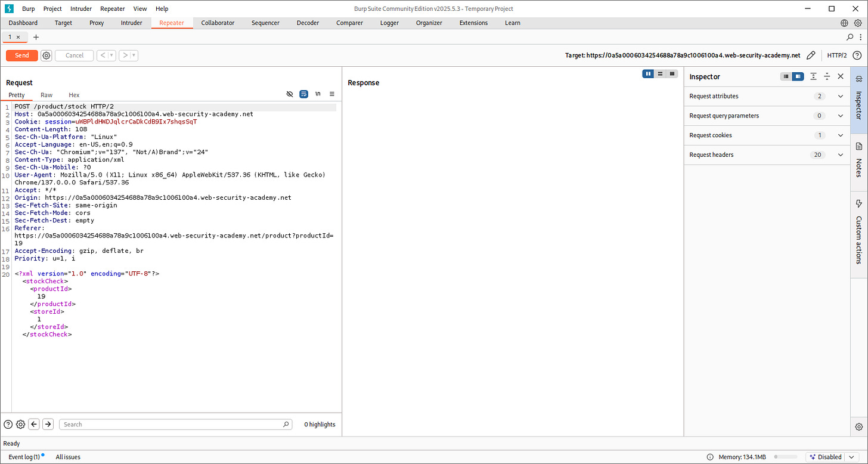Toggle showing \n newline characters
Image resolution: width=868 pixels, height=464 pixels.
point(318,94)
